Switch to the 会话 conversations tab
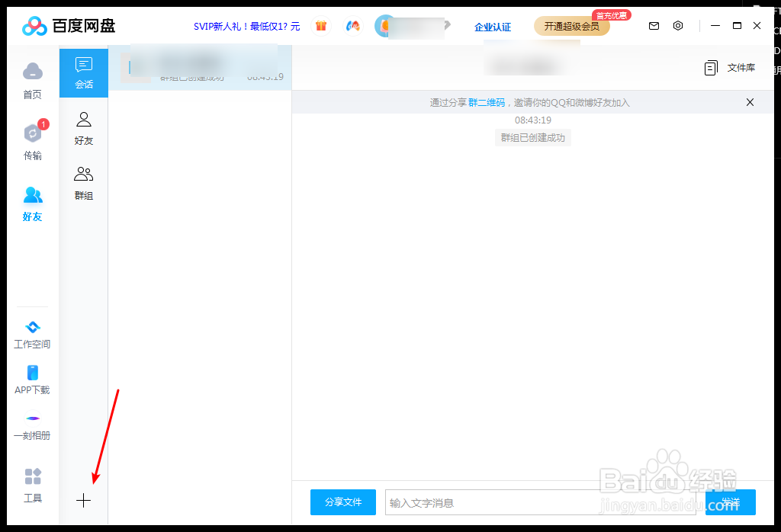781x532 pixels. click(x=84, y=73)
